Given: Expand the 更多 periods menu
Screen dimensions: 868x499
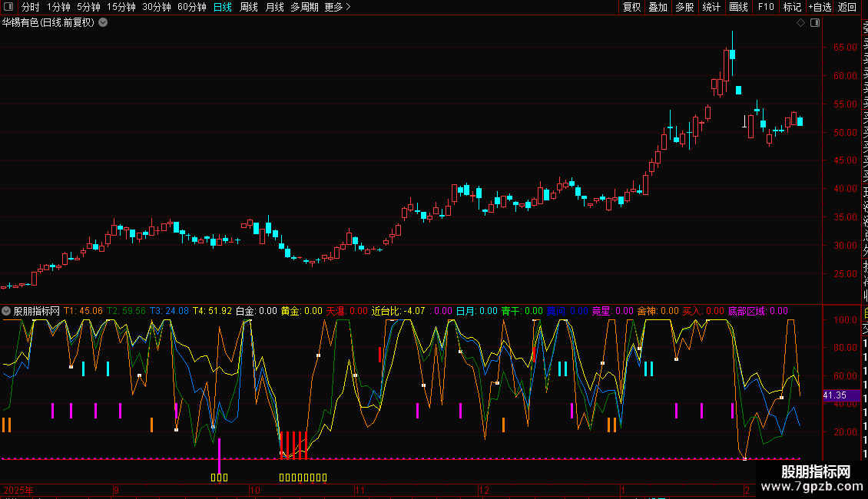Looking at the screenshot, I should click(x=337, y=7).
